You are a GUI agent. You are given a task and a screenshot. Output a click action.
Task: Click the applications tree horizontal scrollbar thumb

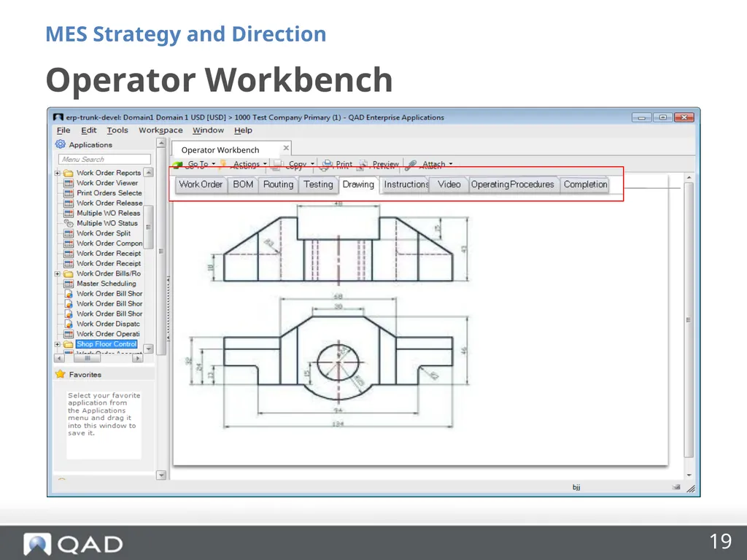88,357
